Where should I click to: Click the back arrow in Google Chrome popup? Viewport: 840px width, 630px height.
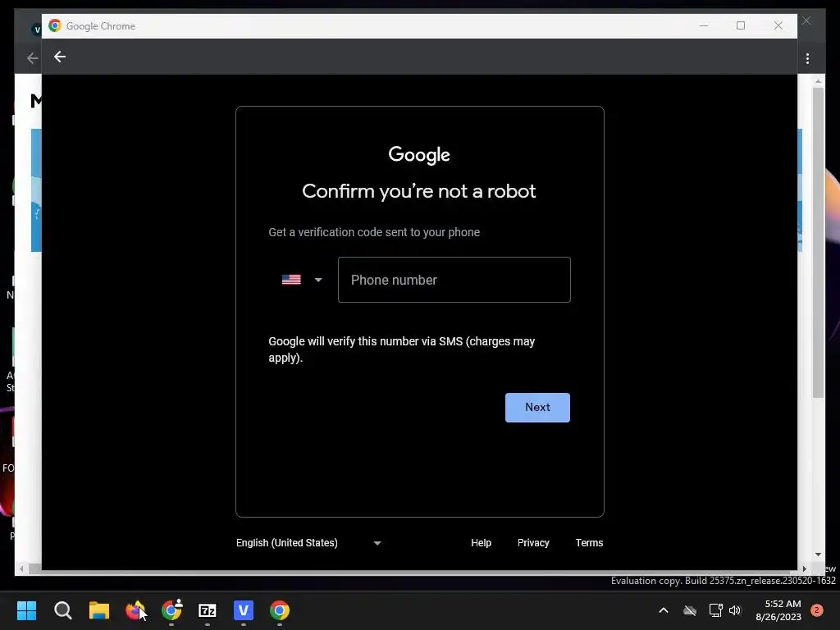[x=59, y=57]
